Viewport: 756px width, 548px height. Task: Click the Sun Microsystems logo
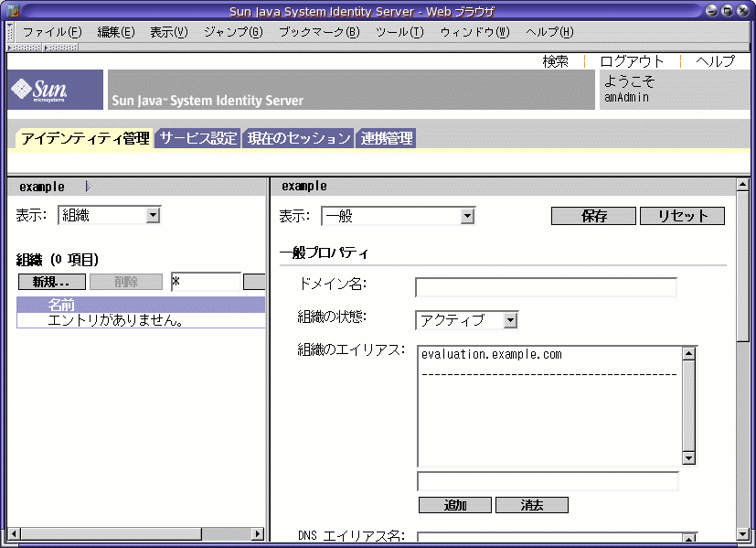click(55, 90)
